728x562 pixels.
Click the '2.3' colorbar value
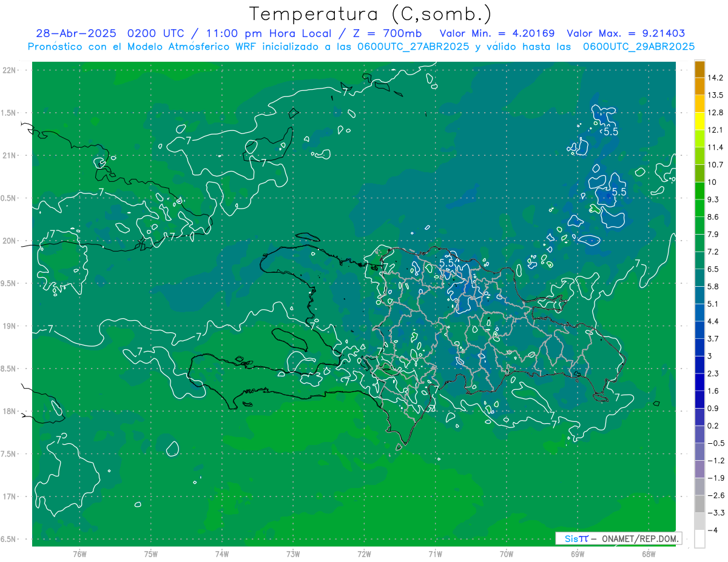tap(714, 373)
